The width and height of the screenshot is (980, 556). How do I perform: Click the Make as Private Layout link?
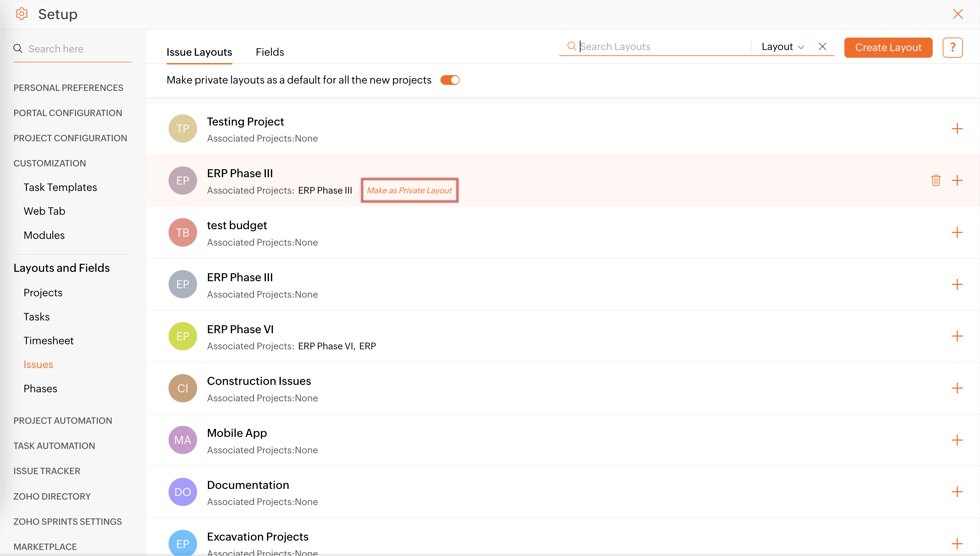pyautogui.click(x=409, y=190)
